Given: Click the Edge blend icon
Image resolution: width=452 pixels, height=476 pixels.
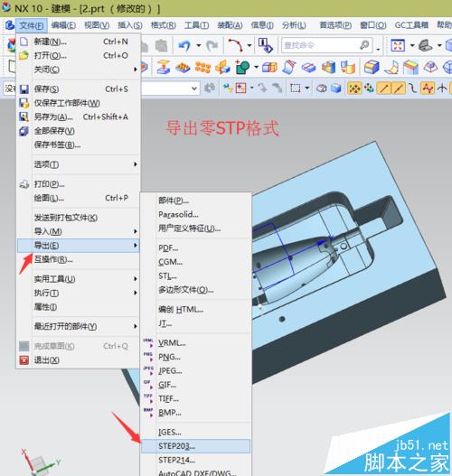Looking at the screenshot, I should click(x=372, y=67).
